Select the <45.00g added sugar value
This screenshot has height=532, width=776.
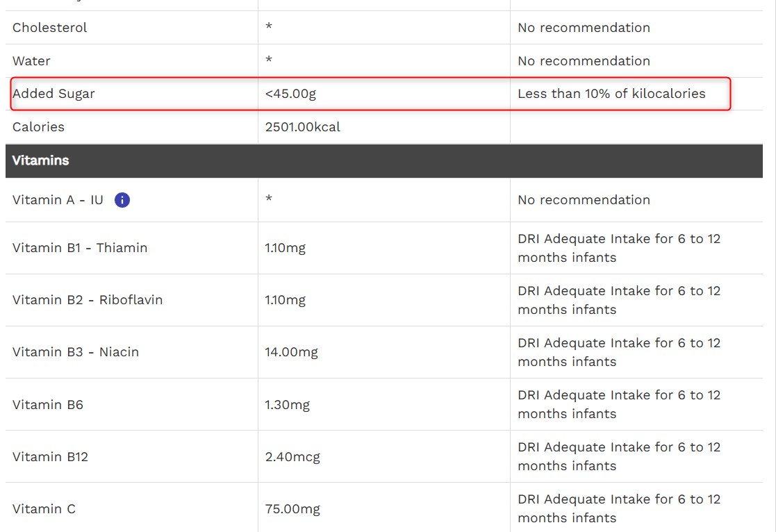(x=290, y=94)
